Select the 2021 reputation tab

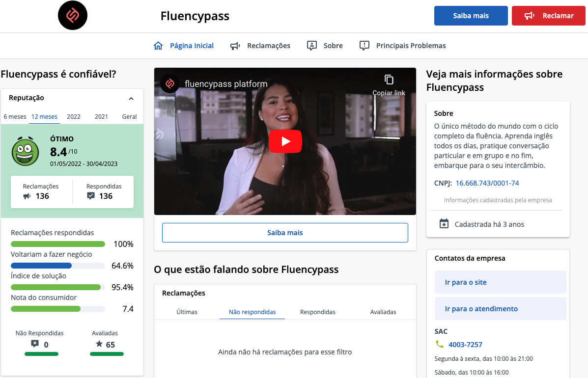tap(101, 116)
